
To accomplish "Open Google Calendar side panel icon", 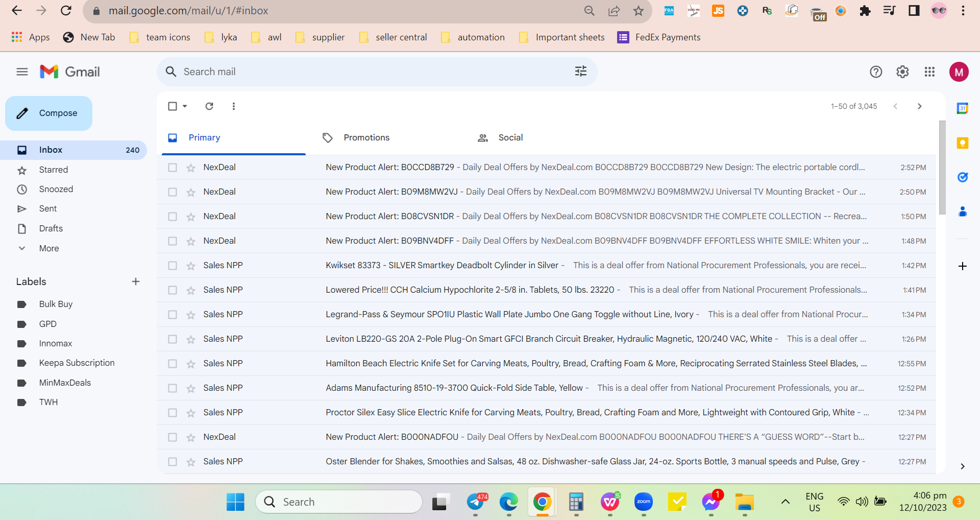I will pos(963,108).
